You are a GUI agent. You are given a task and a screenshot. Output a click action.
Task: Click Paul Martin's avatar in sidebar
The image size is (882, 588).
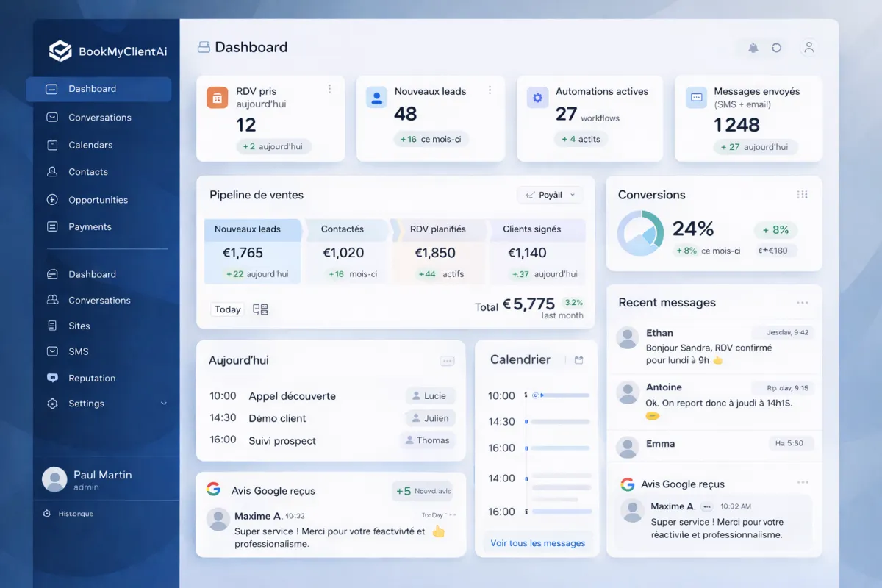pos(54,479)
